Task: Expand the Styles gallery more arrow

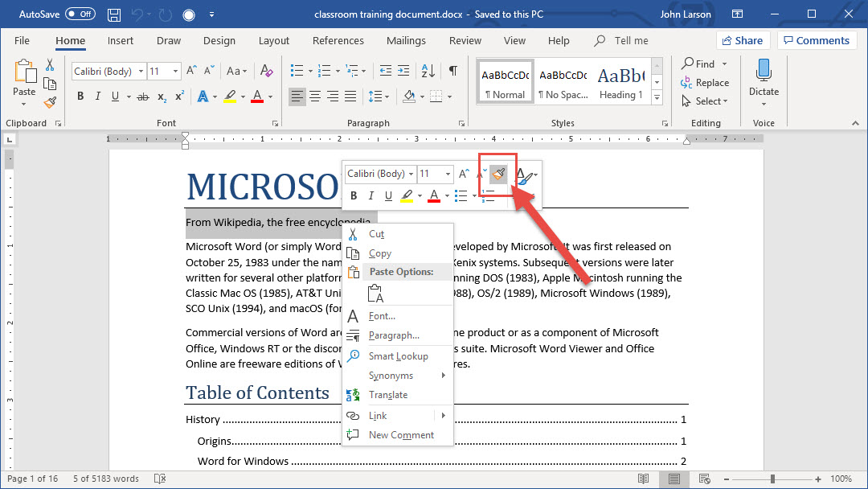Action: tap(657, 97)
